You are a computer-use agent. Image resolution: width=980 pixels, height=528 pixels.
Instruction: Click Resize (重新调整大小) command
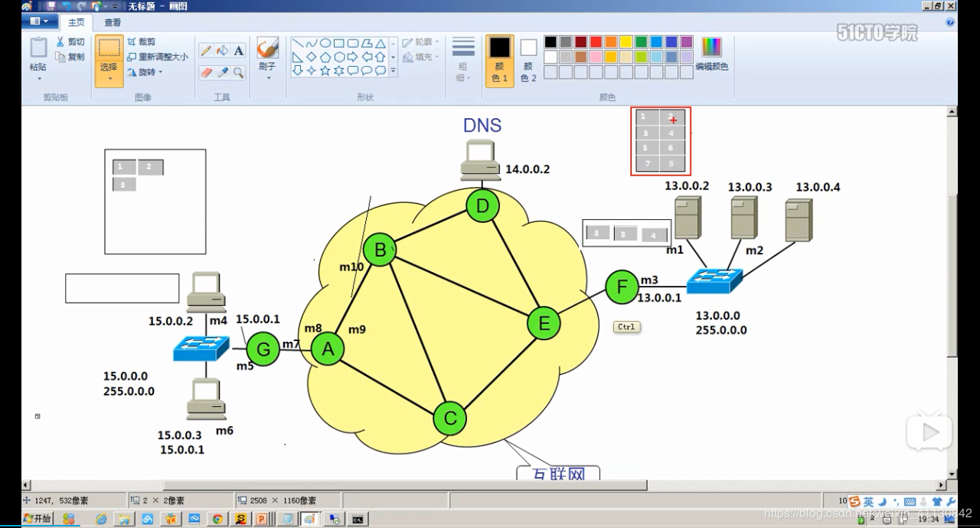pos(158,57)
